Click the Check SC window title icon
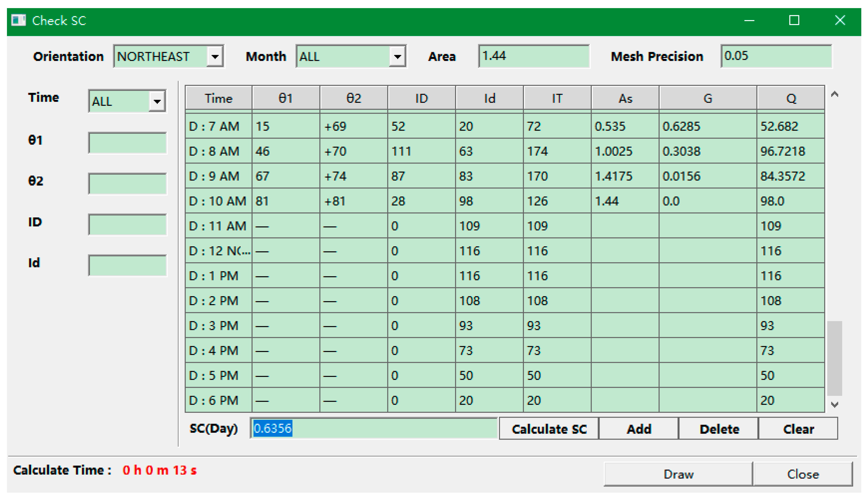The height and width of the screenshot is (501, 868). pos(18,20)
